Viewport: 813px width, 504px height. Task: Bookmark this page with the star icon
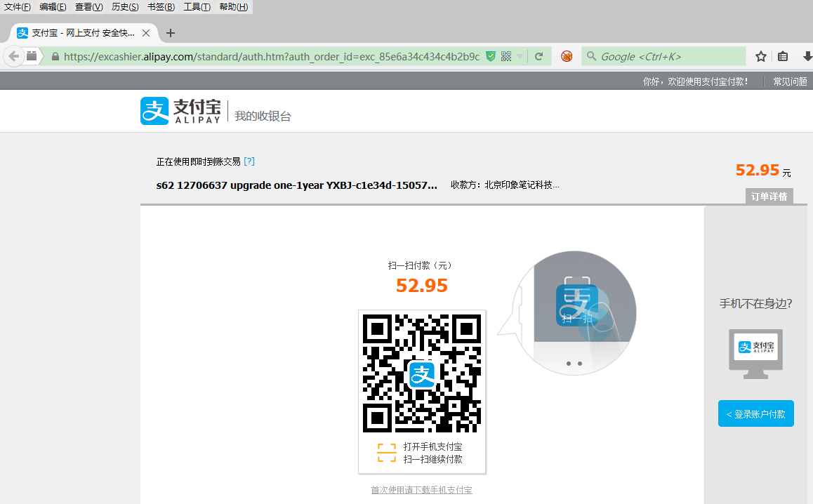click(760, 57)
